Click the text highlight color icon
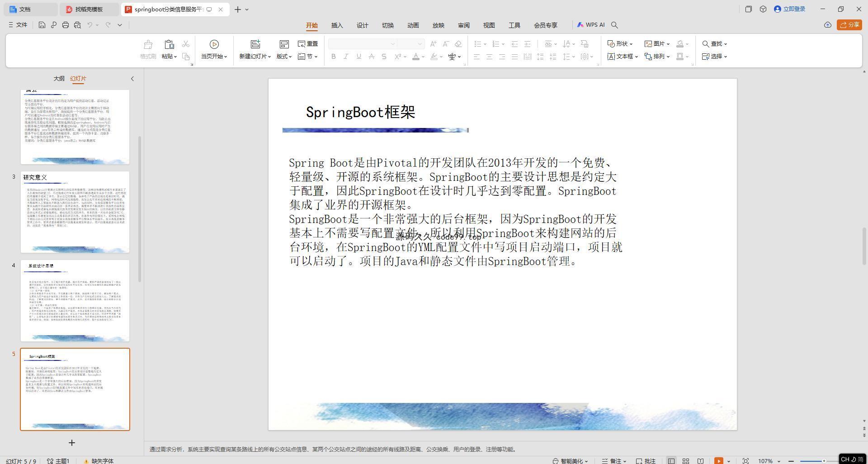The image size is (868, 464). (x=434, y=57)
